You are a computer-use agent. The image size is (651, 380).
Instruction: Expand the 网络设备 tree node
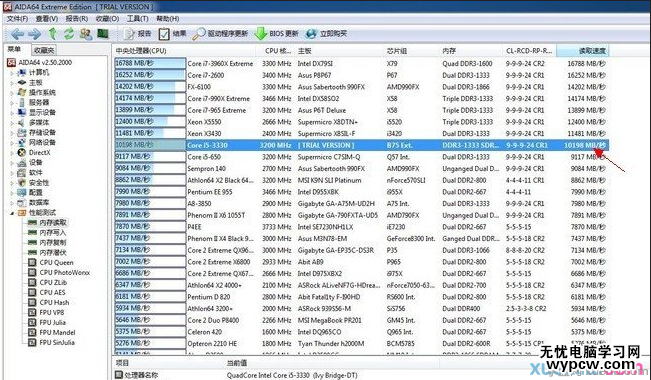12,142
